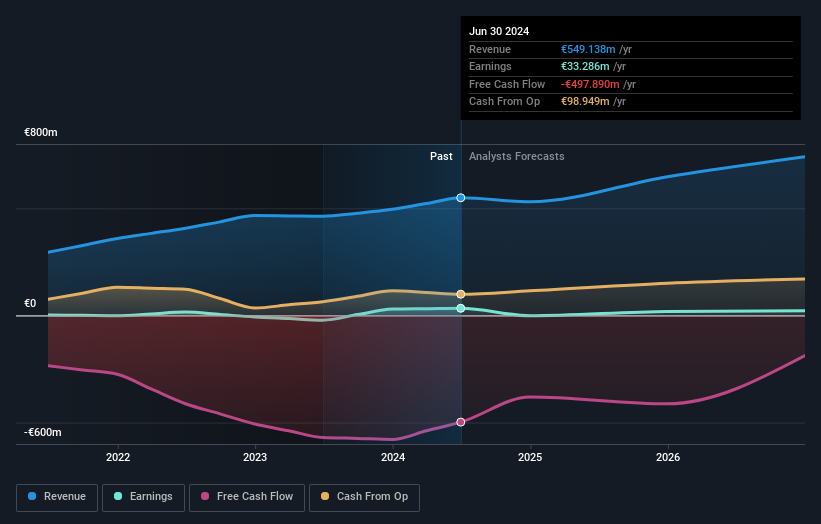Toggle the Free Cash Flow legend button
The height and width of the screenshot is (524, 821).
(247, 497)
